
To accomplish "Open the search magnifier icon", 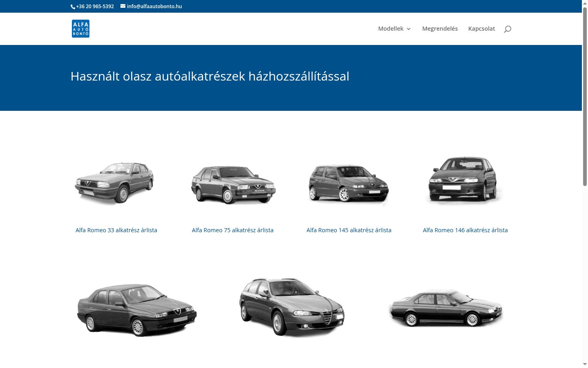I will 508,29.
